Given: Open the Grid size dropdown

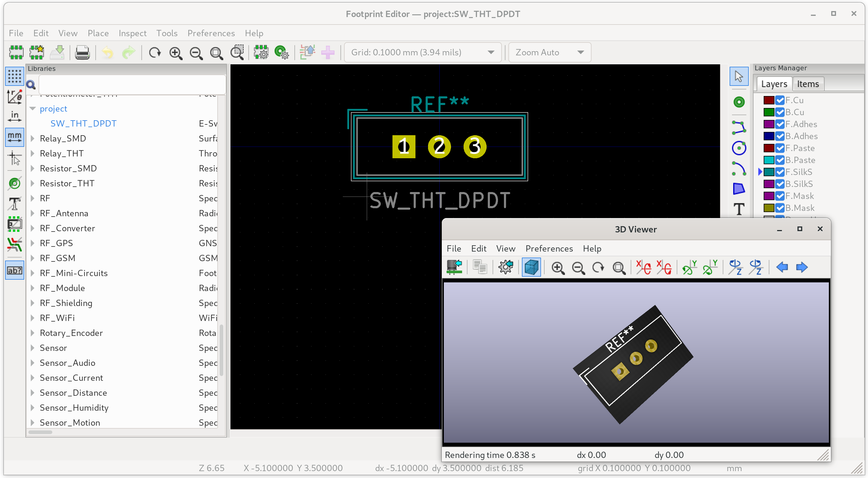Looking at the screenshot, I should (x=423, y=53).
